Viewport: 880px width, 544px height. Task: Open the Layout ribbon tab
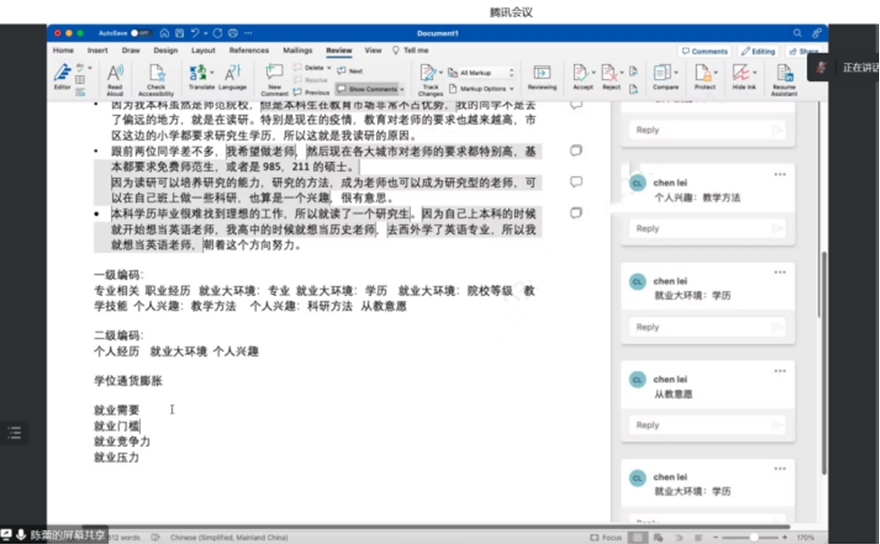pos(203,50)
